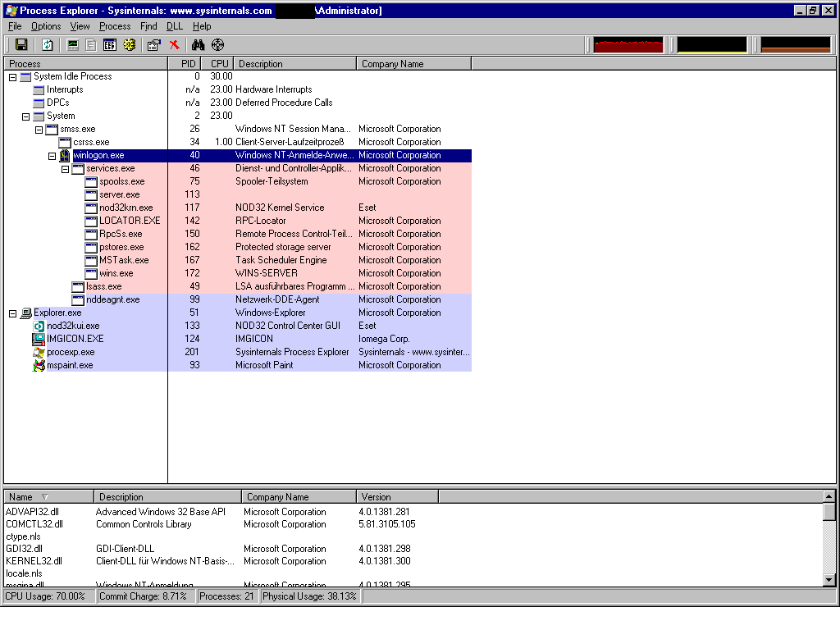Click the lower pane scrollbar up arrow

click(829, 496)
